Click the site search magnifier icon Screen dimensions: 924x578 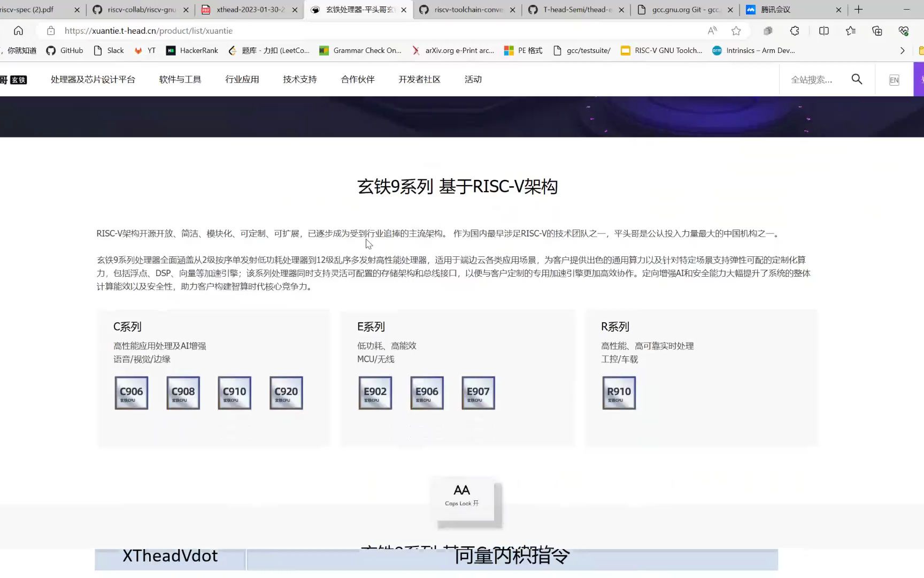click(857, 79)
